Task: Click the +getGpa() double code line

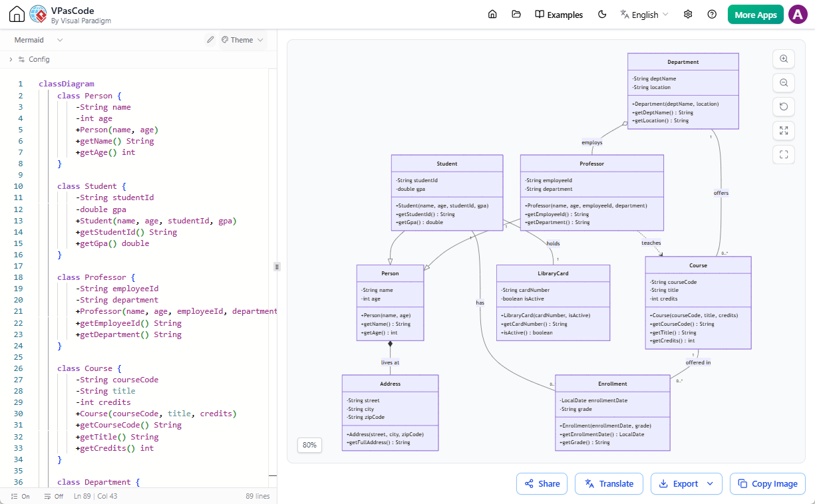Action: (x=112, y=243)
